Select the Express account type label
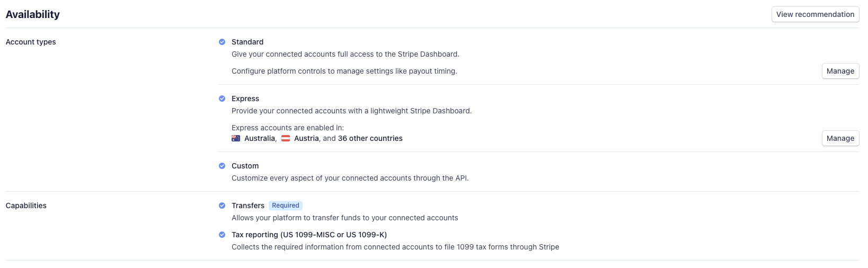 click(245, 99)
